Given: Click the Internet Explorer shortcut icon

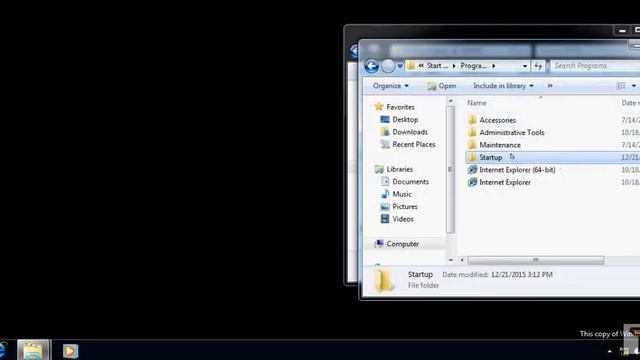Looking at the screenshot, I should 472,182.
